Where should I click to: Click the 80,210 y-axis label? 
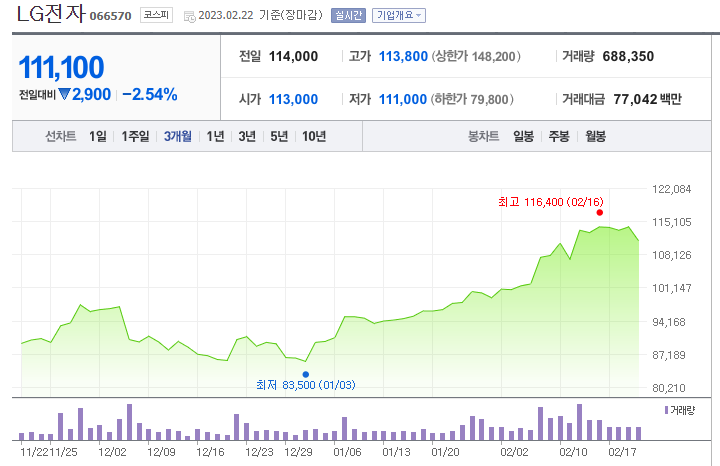pyautogui.click(x=669, y=388)
